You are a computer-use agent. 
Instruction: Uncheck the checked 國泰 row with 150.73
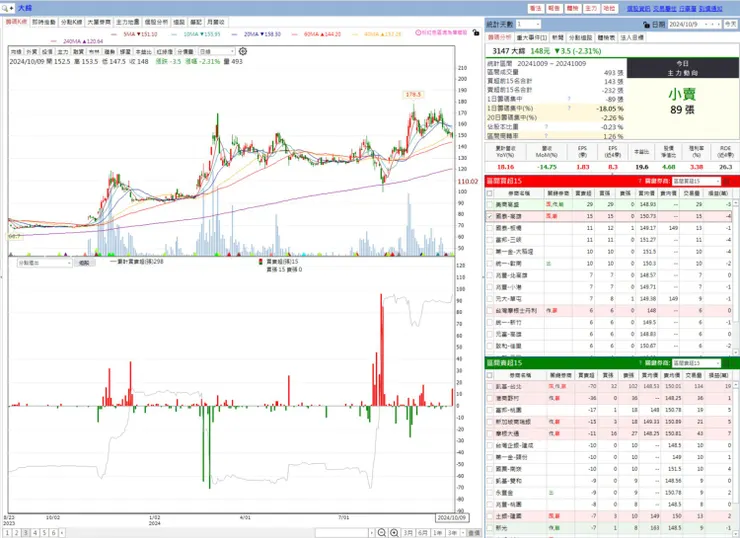(490, 216)
